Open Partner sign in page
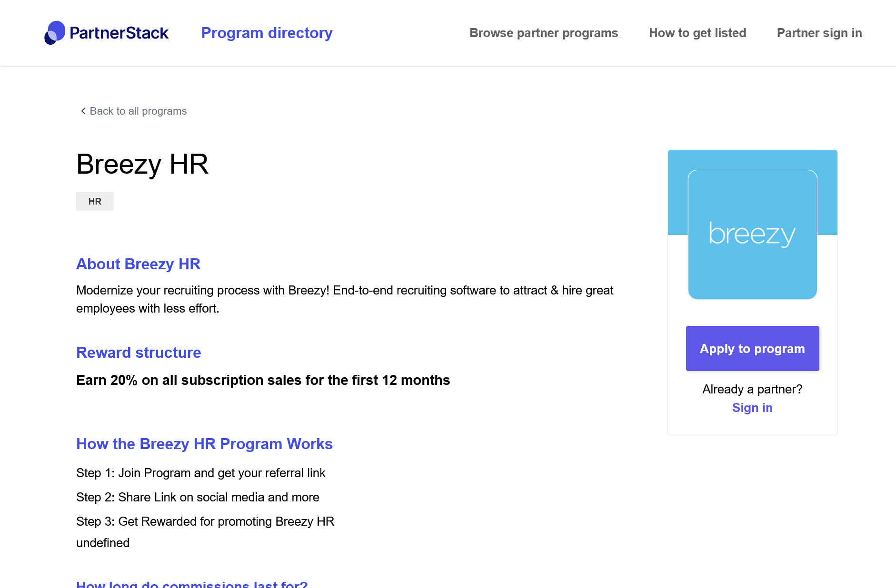 click(819, 33)
